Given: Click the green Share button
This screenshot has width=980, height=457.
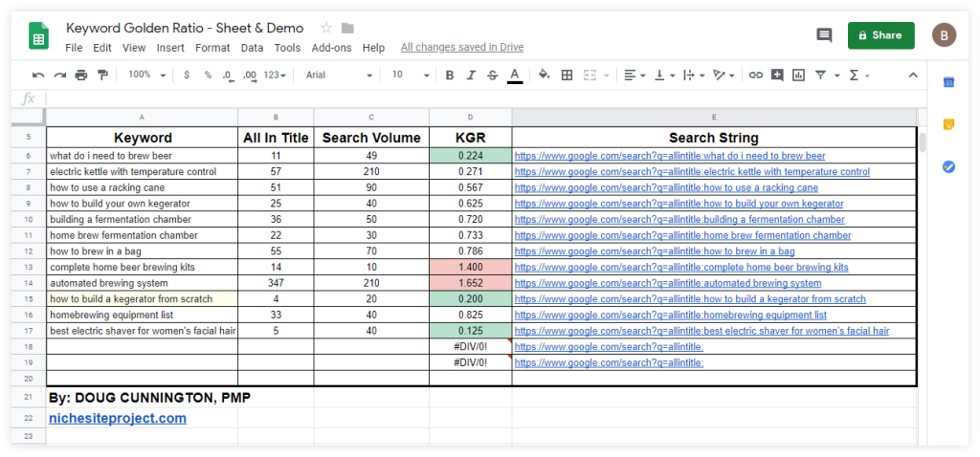Looking at the screenshot, I should click(880, 35).
